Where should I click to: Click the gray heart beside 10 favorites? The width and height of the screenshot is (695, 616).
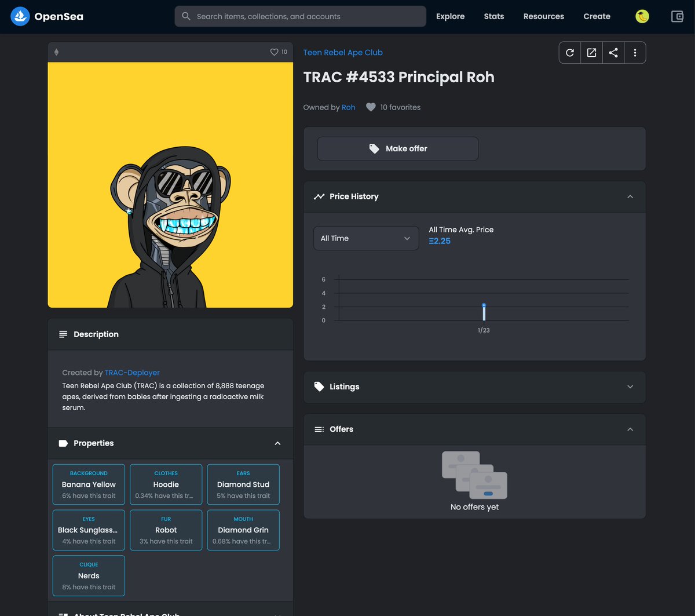point(371,107)
